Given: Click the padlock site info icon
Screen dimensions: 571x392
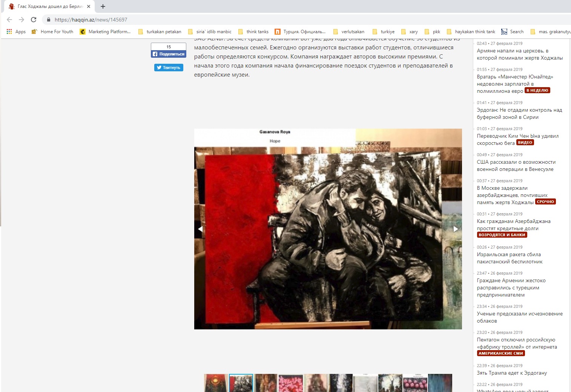Looking at the screenshot, I should coord(48,20).
